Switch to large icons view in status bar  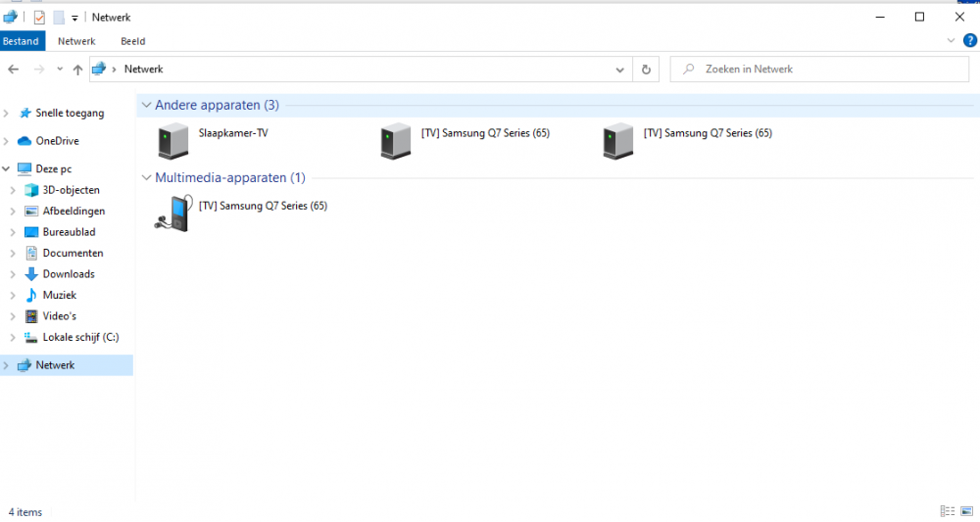[x=966, y=511]
